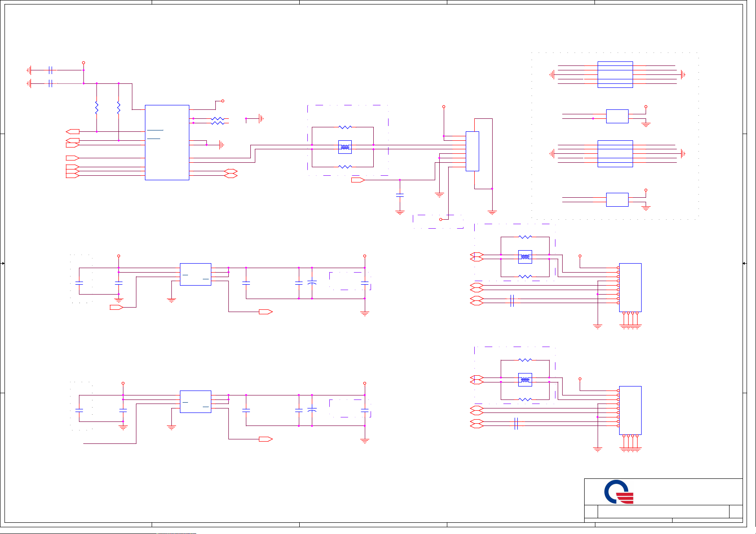This screenshot has width=756, height=534.
Task: Select the polarized capacitor in the bottom-left regulator circuit
Action: pyautogui.click(x=312, y=410)
